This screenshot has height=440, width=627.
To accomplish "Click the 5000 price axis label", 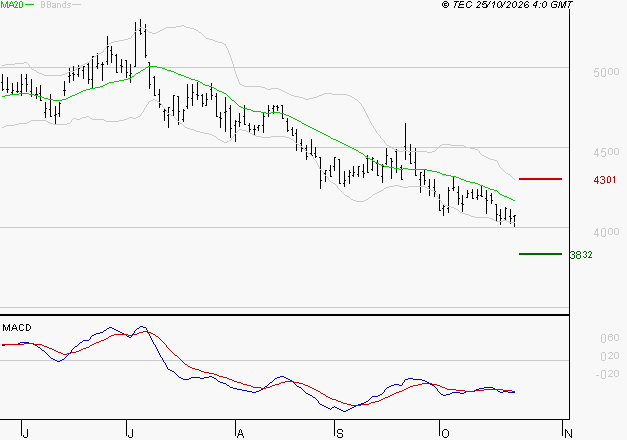I will [606, 72].
